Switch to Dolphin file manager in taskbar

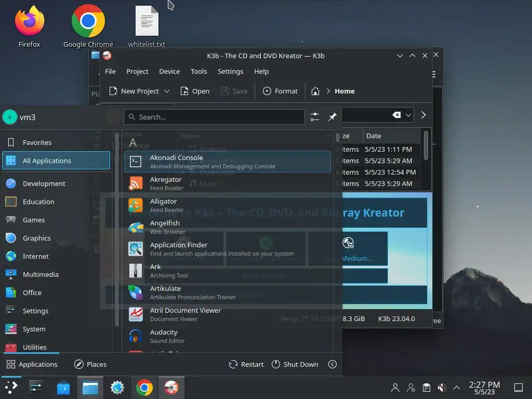click(90, 388)
